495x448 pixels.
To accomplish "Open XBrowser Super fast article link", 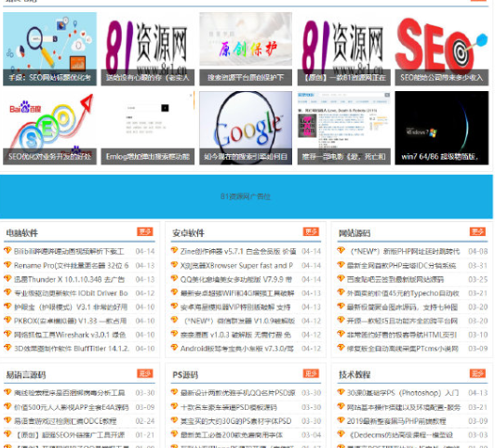I will point(236,266).
